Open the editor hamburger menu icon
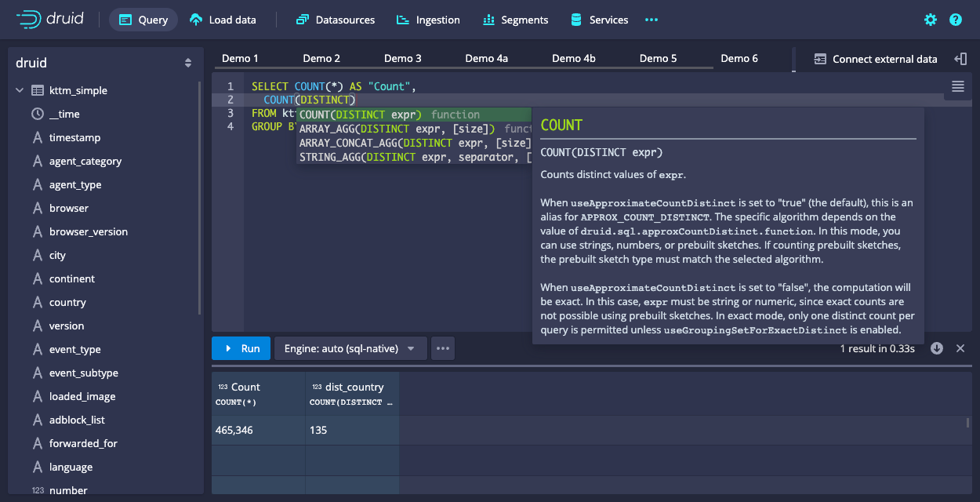This screenshot has width=980, height=502. (957, 86)
